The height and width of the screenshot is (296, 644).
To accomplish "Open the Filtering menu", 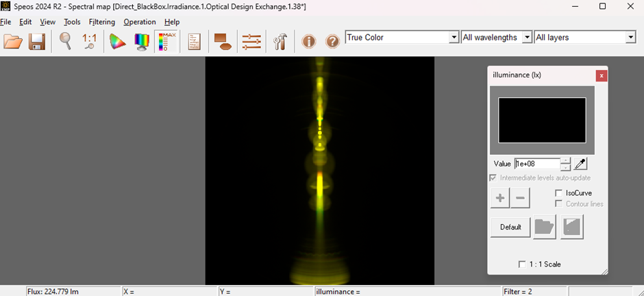I will (x=102, y=22).
